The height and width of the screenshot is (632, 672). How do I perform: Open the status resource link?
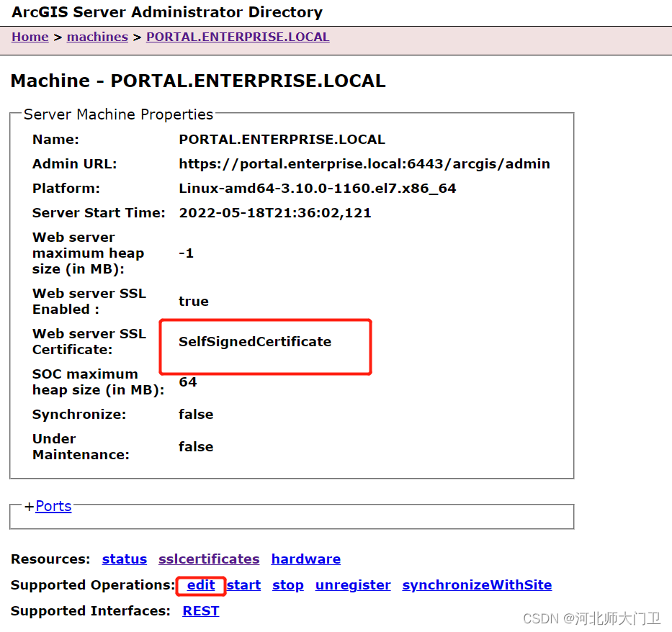(x=125, y=559)
